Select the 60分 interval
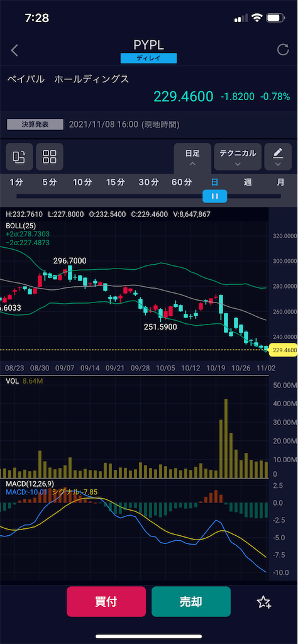Viewport: 298px width, 644px height. pyautogui.click(x=182, y=182)
